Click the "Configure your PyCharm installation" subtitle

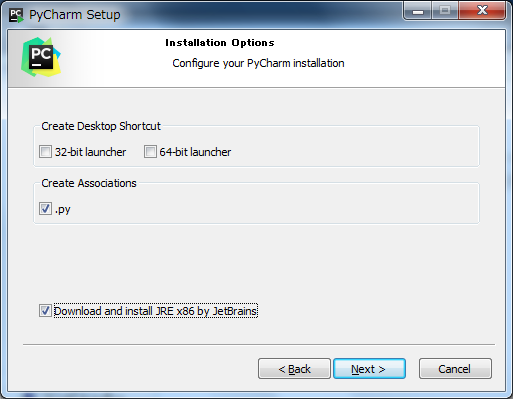click(258, 63)
